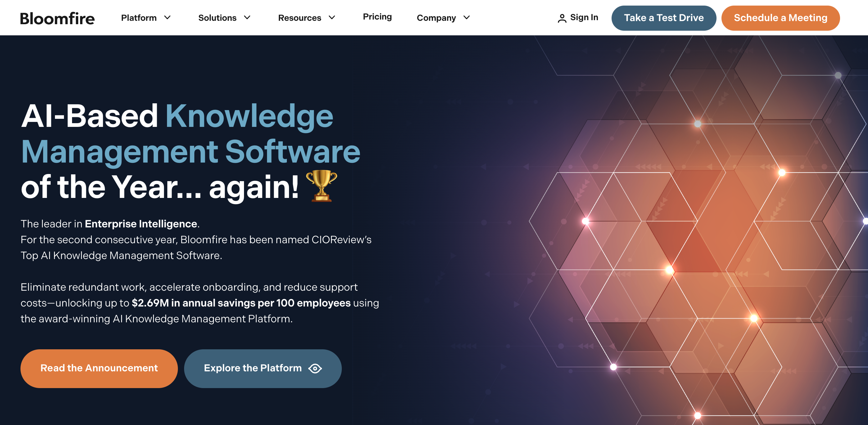Go to the Pricing page
The image size is (868, 425).
pos(377,17)
